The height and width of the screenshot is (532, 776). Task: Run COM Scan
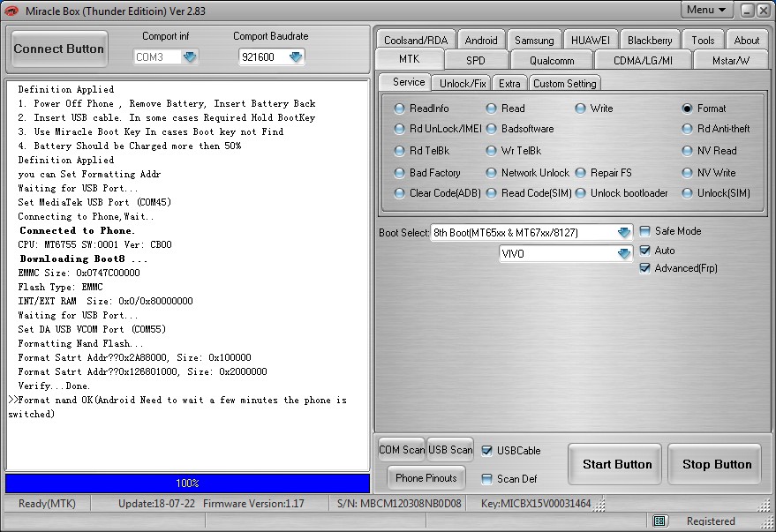(402, 449)
